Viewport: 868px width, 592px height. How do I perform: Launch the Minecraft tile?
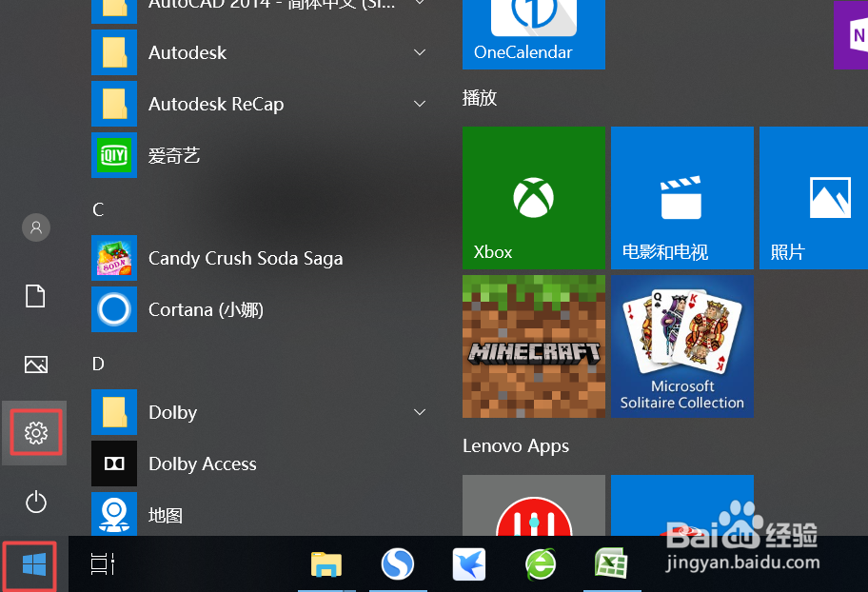click(534, 346)
